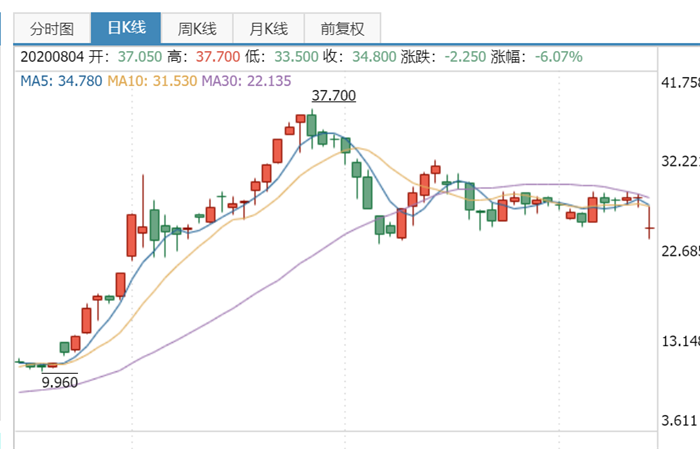Click the MA5 legend label
This screenshot has width=700, height=449.
(61, 81)
